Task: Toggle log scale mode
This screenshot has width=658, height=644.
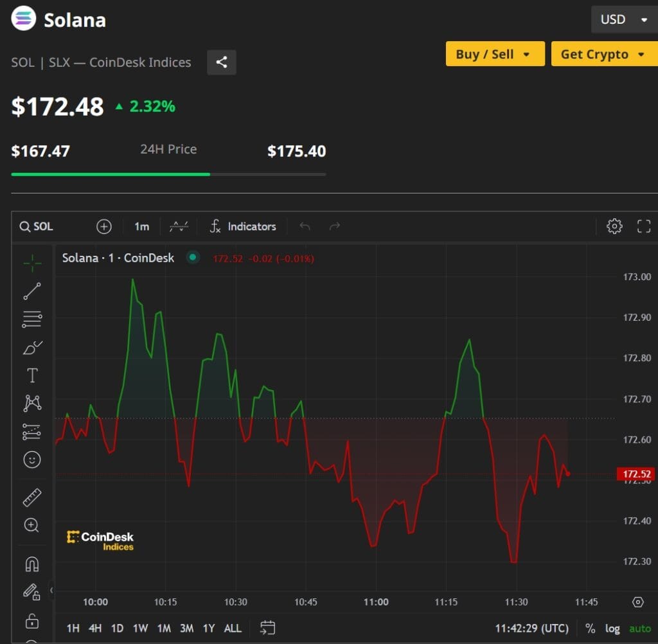Action: pyautogui.click(x=612, y=628)
